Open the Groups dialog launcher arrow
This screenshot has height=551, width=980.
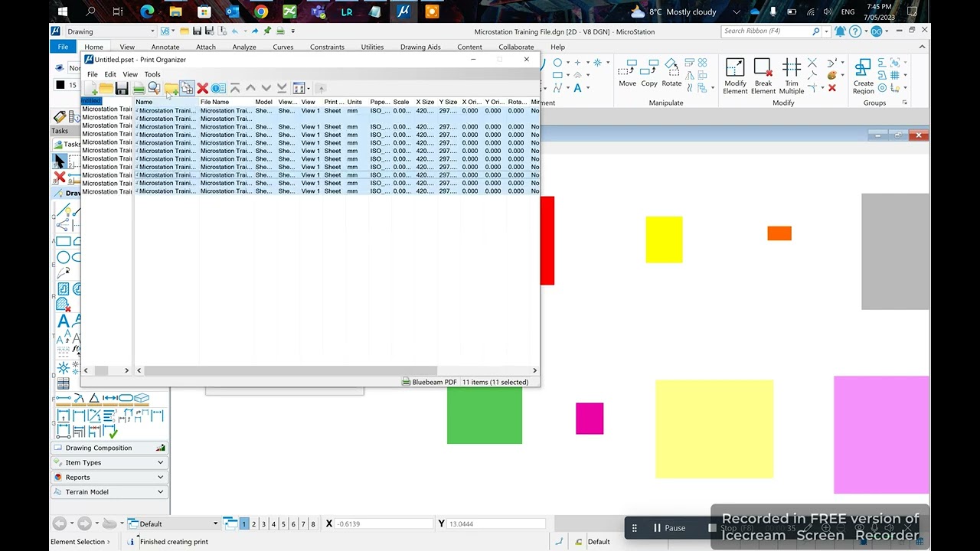tap(904, 103)
